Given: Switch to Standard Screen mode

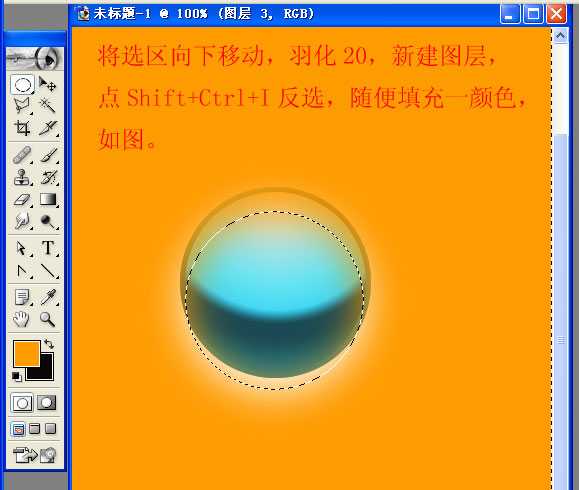Looking at the screenshot, I should coord(18,429).
